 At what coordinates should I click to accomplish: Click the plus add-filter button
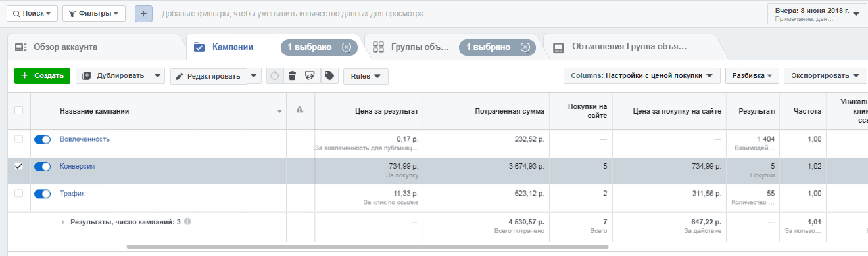pyautogui.click(x=144, y=13)
